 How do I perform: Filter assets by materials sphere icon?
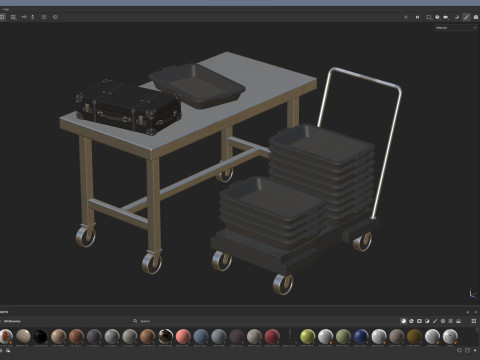click(x=403, y=321)
